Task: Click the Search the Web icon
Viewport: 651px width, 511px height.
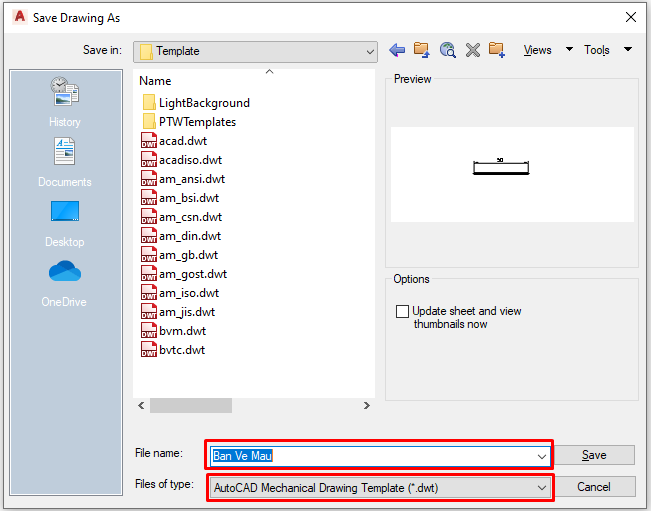Action: tap(447, 50)
